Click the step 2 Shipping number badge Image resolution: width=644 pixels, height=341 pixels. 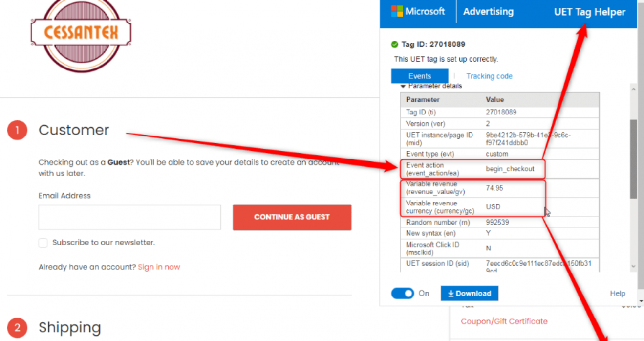[x=17, y=327]
